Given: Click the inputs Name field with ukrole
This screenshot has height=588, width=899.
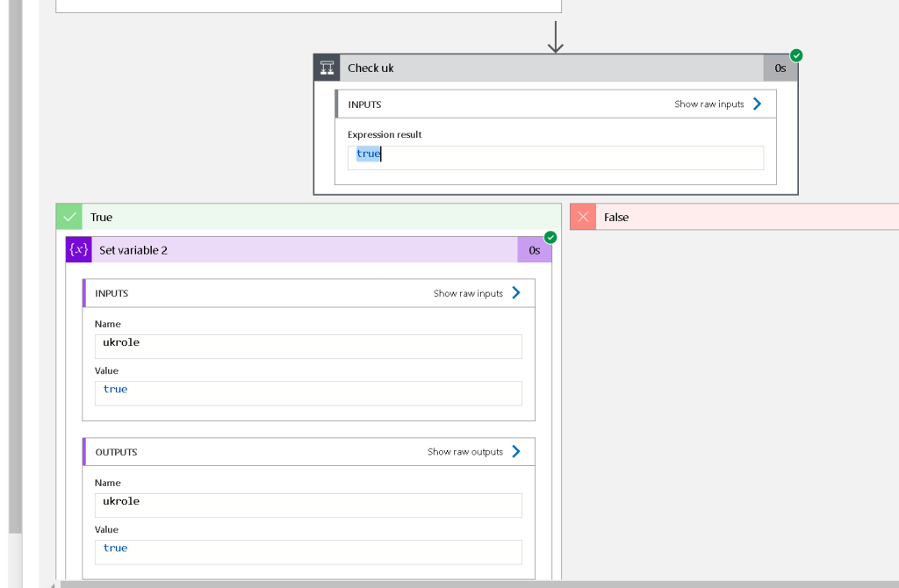Looking at the screenshot, I should click(308, 347).
